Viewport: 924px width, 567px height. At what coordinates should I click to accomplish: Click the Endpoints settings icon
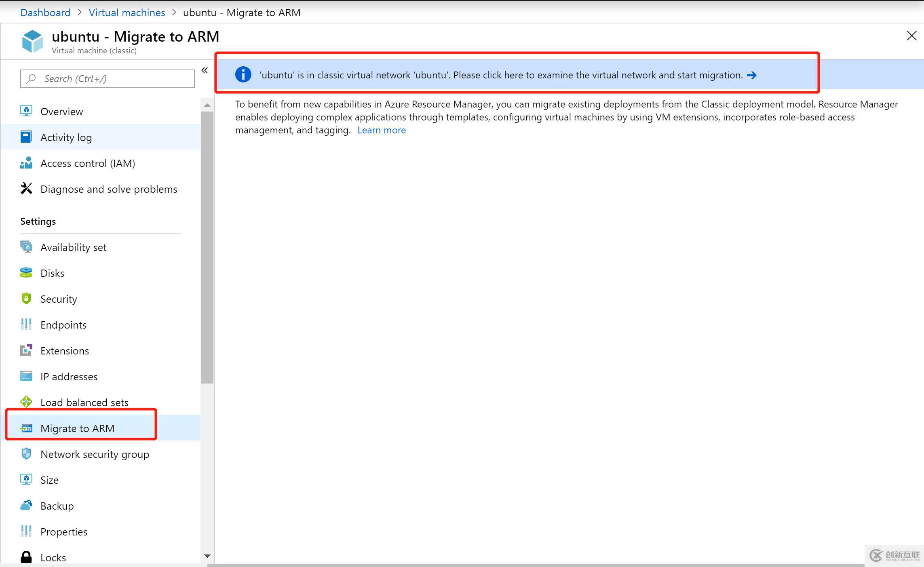(26, 325)
